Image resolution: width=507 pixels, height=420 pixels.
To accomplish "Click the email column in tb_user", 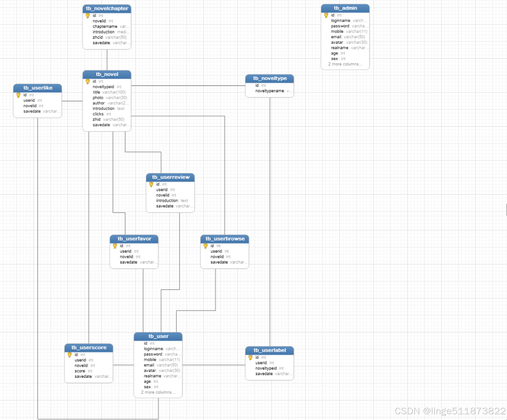I will point(161,365).
